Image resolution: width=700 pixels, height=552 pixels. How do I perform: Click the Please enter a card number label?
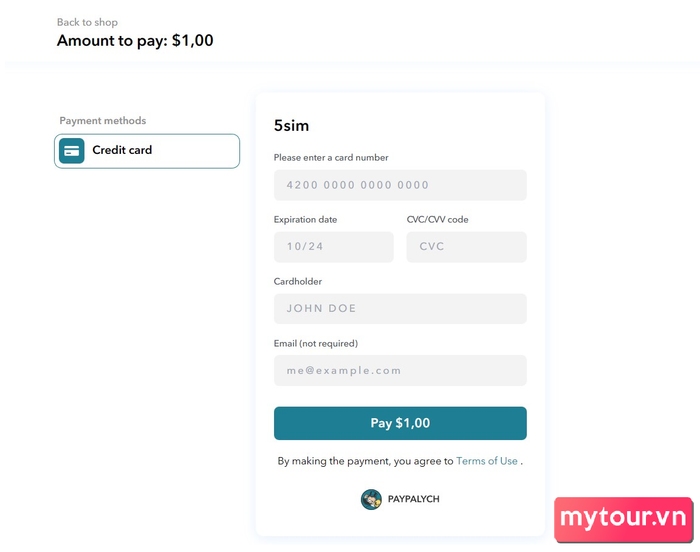(x=331, y=157)
